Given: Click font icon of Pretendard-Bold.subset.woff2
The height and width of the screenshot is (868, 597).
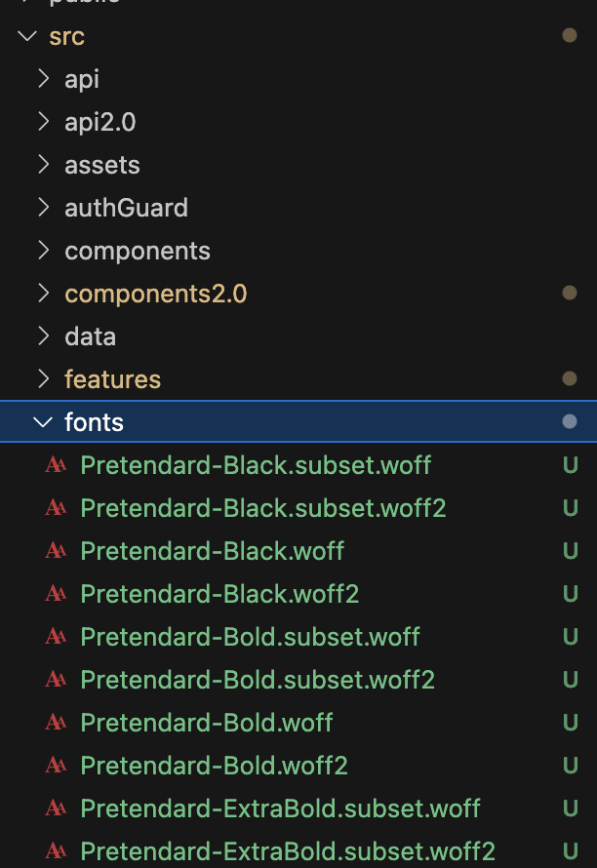Looking at the screenshot, I should (x=56, y=679).
